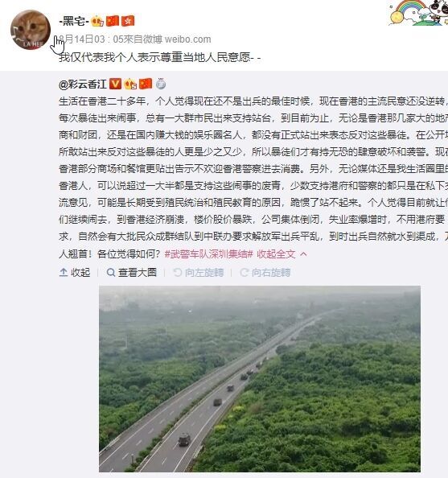
Task: View the large image with 查看大图
Action: (132, 272)
